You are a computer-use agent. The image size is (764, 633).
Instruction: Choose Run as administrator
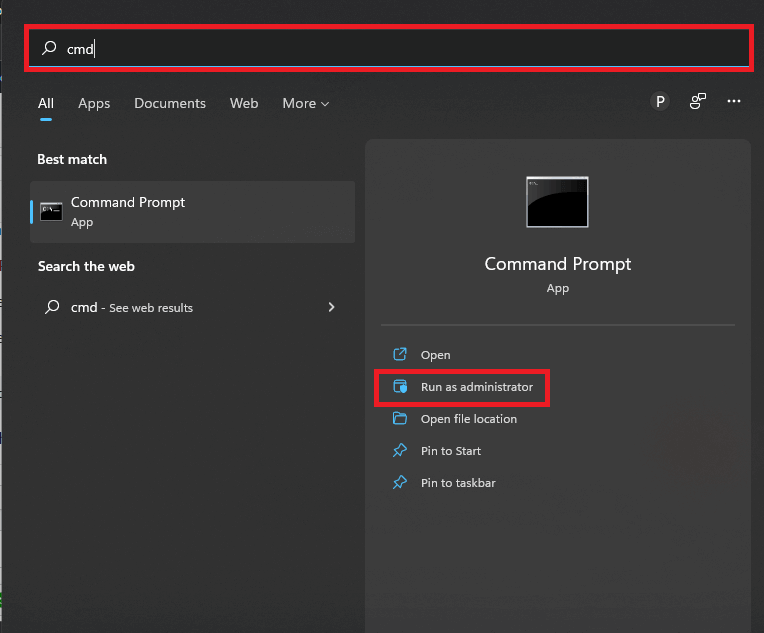(x=477, y=387)
